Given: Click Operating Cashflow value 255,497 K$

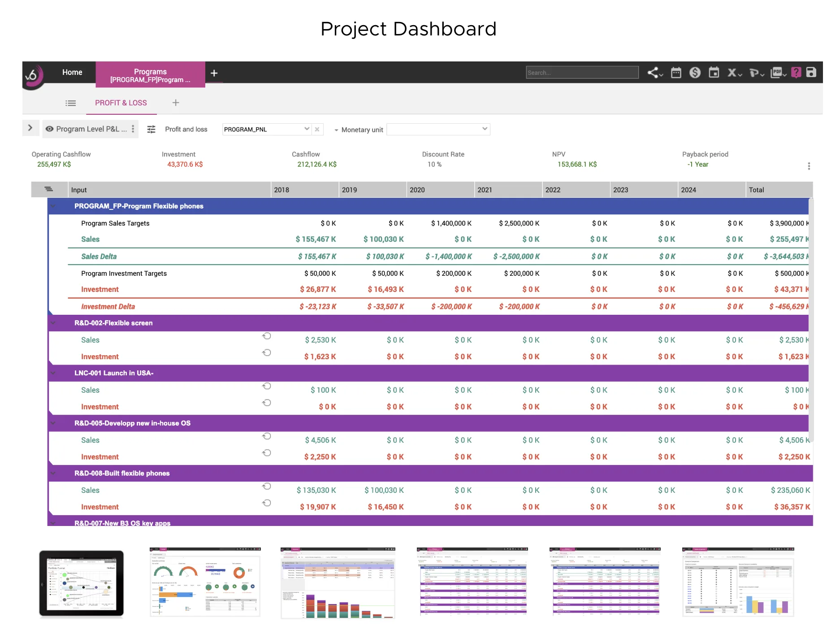Looking at the screenshot, I should click(54, 164).
